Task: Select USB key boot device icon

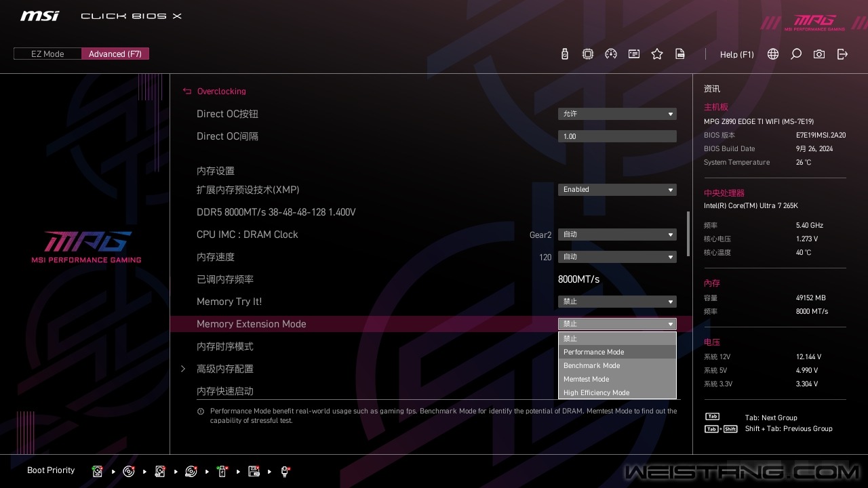Action: (222, 471)
